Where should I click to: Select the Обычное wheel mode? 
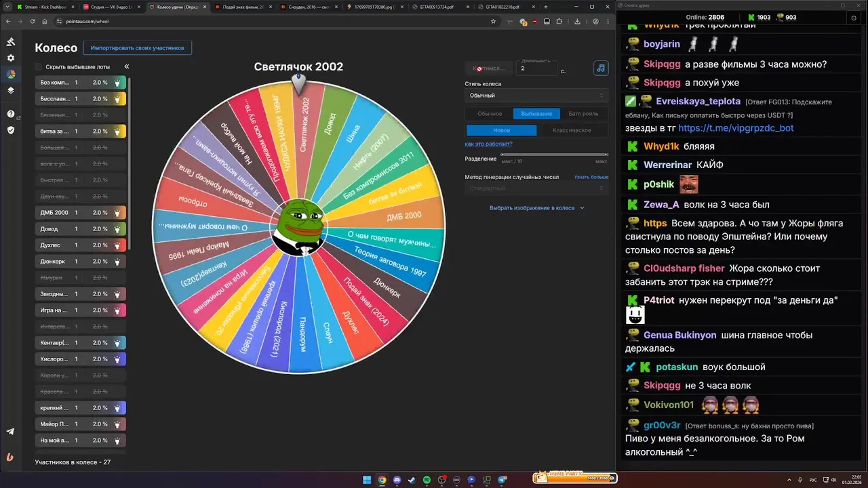[x=490, y=114]
